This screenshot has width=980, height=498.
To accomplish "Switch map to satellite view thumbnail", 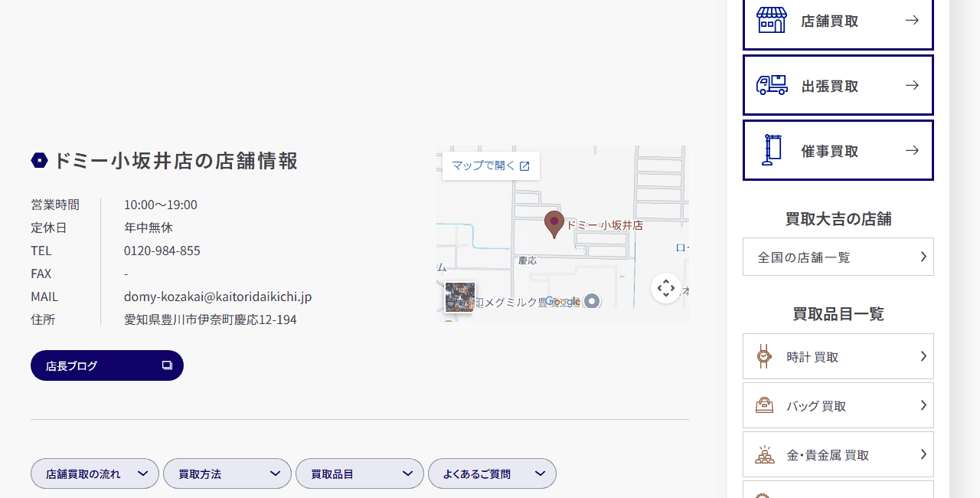I will [x=460, y=297].
